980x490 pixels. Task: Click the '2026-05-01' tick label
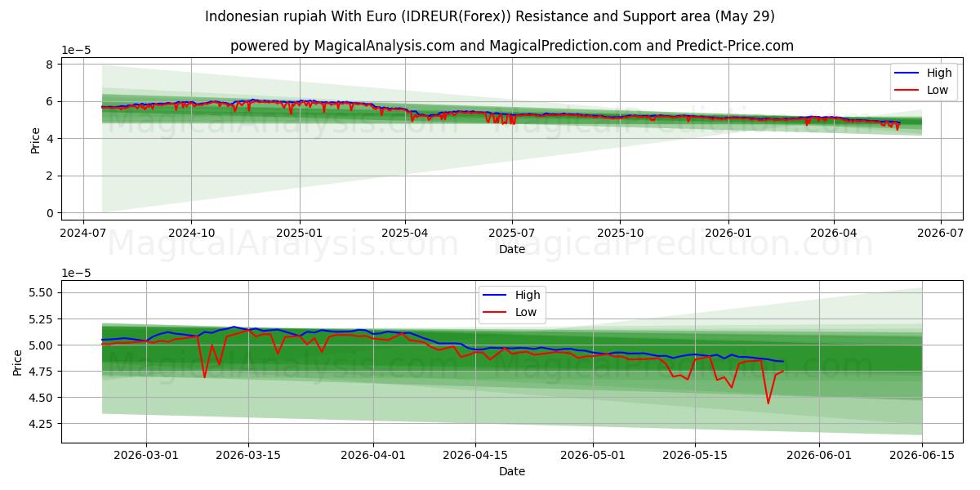pos(593,455)
